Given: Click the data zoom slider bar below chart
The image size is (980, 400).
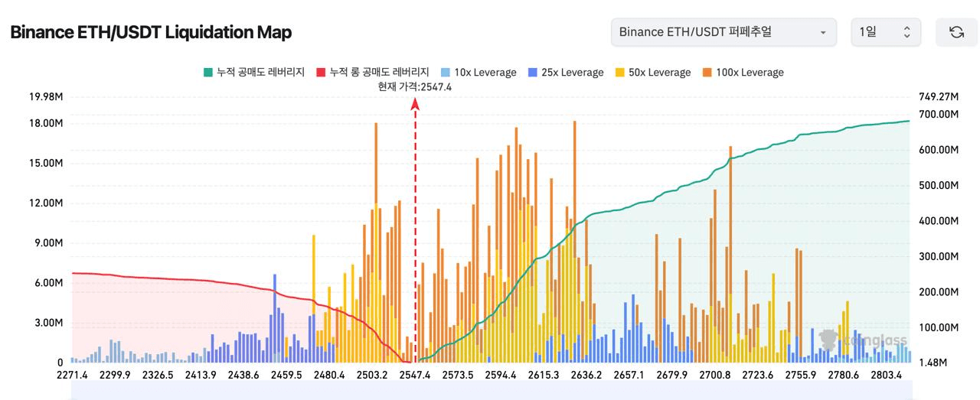Looking at the screenshot, I should coord(490,389).
